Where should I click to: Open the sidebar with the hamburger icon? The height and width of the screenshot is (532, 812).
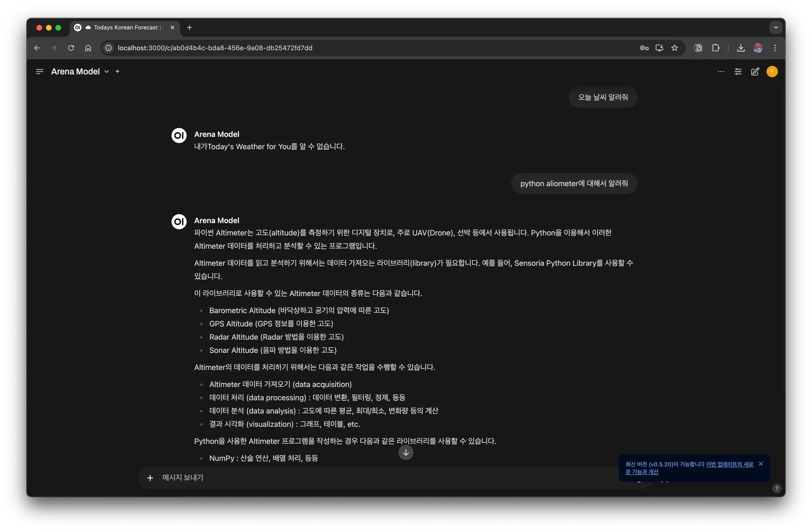coord(40,71)
